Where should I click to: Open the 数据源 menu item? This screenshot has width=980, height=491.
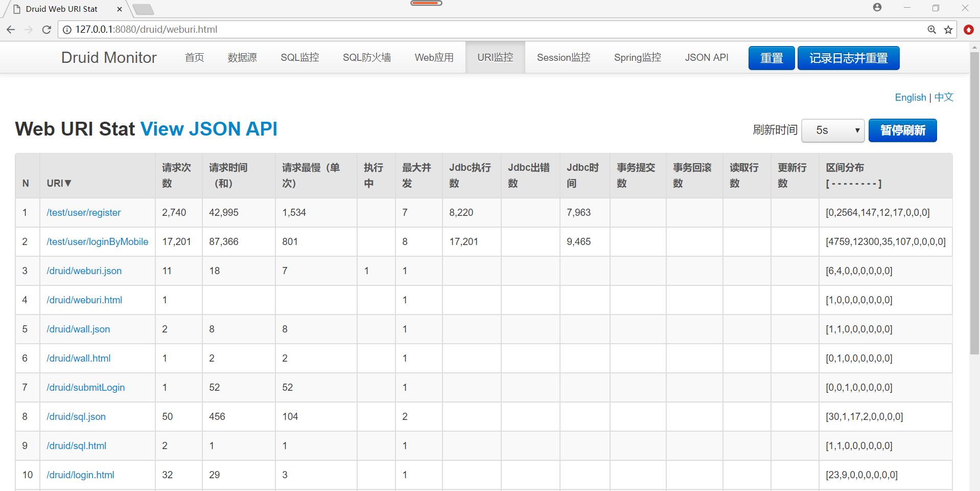242,58
